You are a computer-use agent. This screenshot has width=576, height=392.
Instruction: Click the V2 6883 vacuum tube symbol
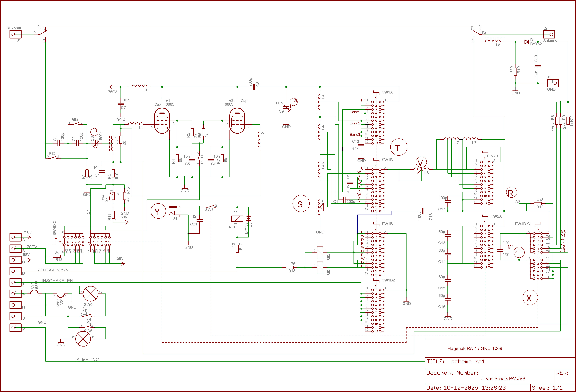(237, 121)
